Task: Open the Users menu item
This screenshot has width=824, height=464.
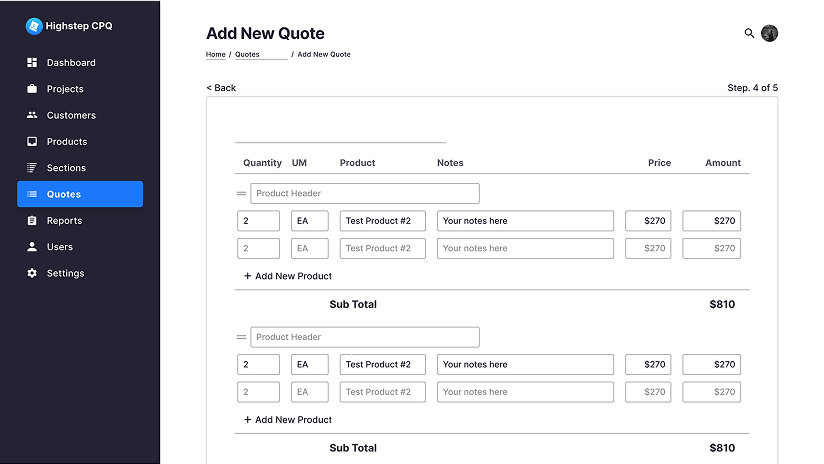Action: pyautogui.click(x=59, y=247)
